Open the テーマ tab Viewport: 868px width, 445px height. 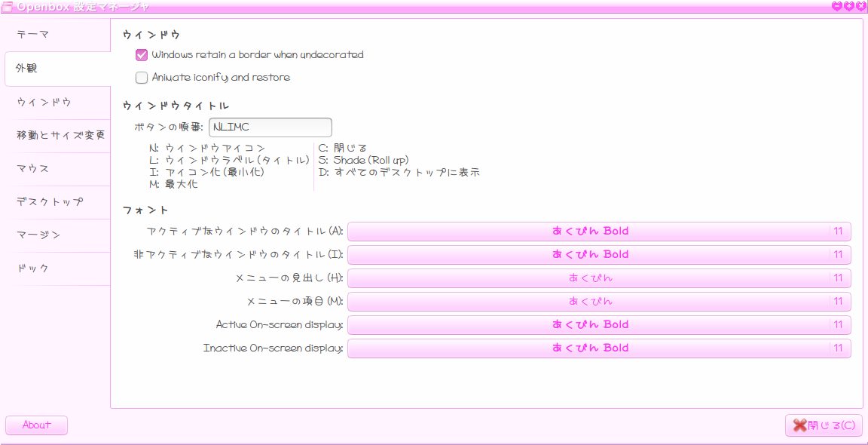coord(57,35)
